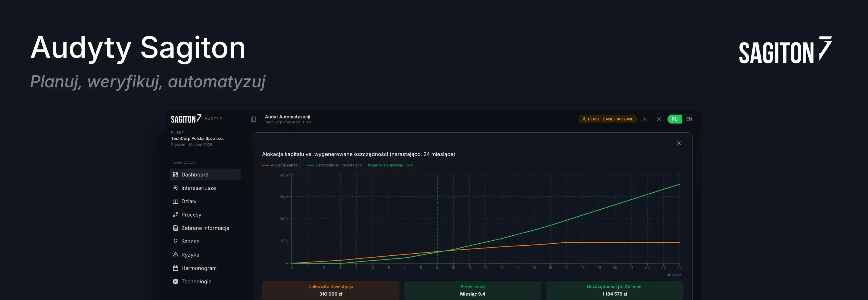Click the Harmonogram calendar icon
Screen dimensions: 868x300
[175, 268]
